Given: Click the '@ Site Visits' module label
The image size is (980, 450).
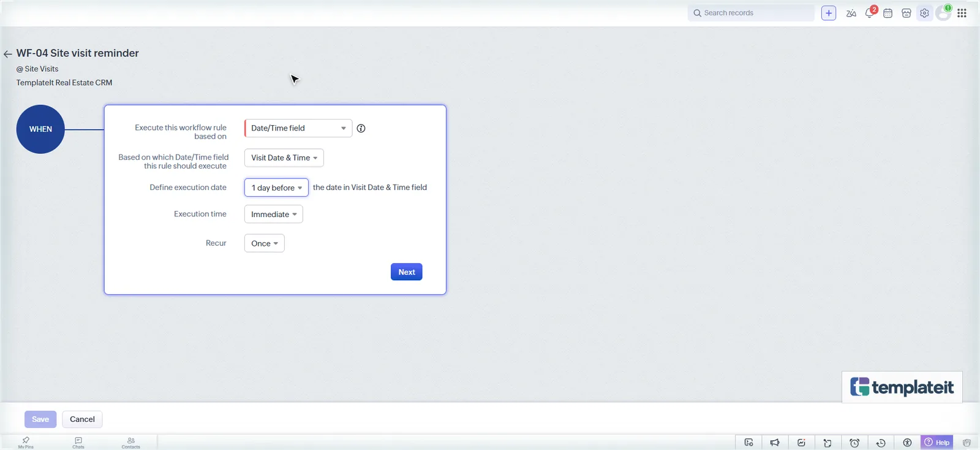Looking at the screenshot, I should (37, 69).
